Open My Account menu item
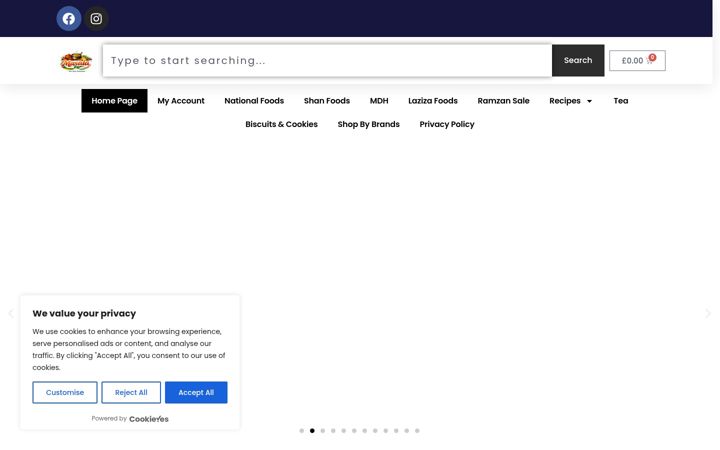Viewport: 720px width, 450px height. click(x=181, y=101)
